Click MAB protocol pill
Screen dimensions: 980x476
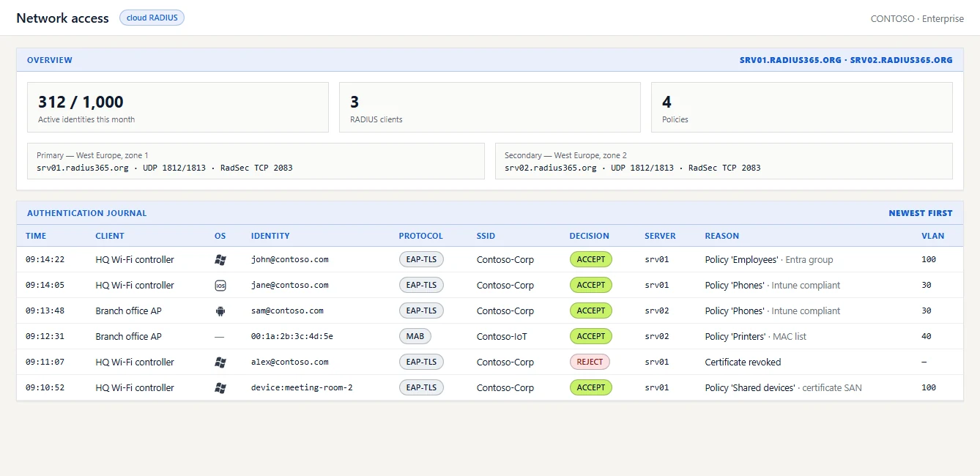(x=415, y=336)
